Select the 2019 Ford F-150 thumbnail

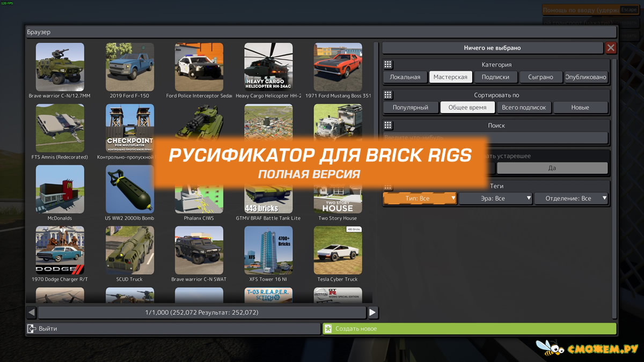tap(129, 68)
